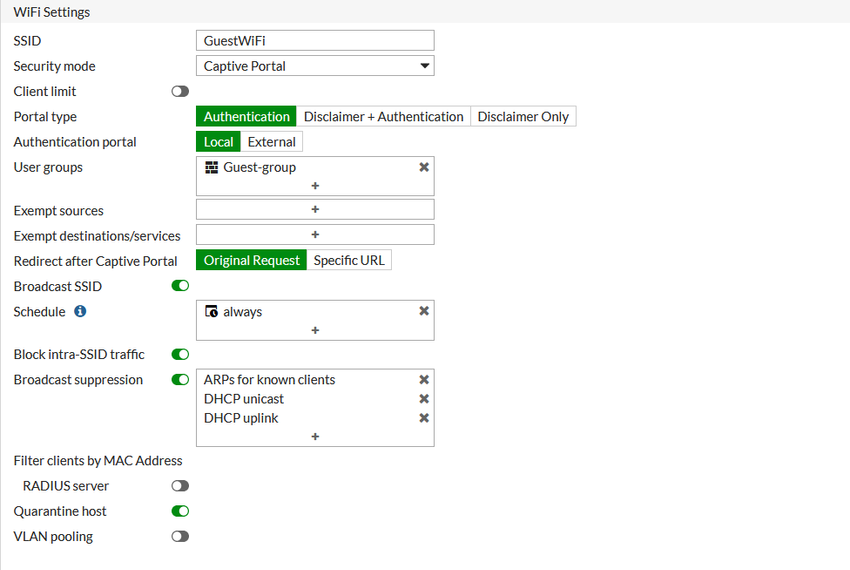
Task: Add a user group with plus icon
Action: (x=315, y=186)
